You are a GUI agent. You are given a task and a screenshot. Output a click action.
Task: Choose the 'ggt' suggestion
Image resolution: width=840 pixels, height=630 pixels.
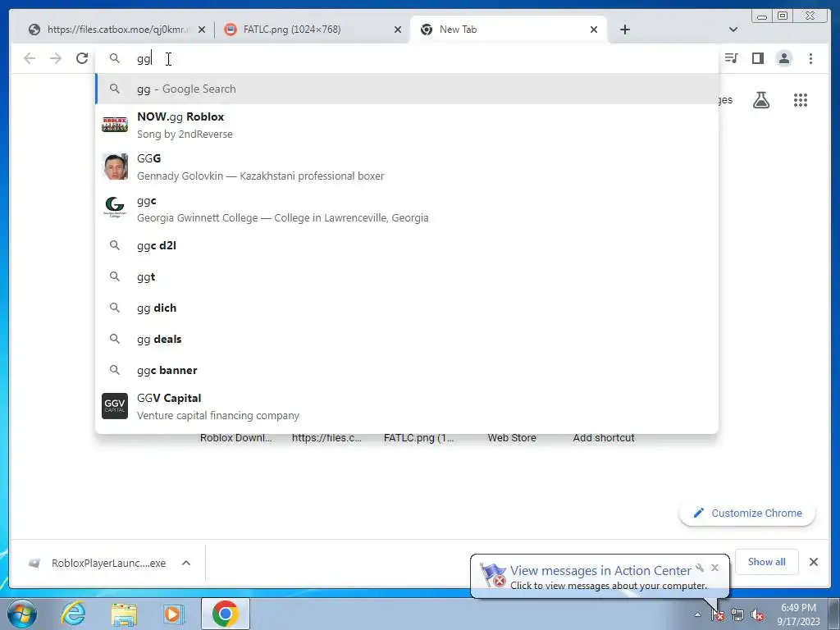coord(407,276)
